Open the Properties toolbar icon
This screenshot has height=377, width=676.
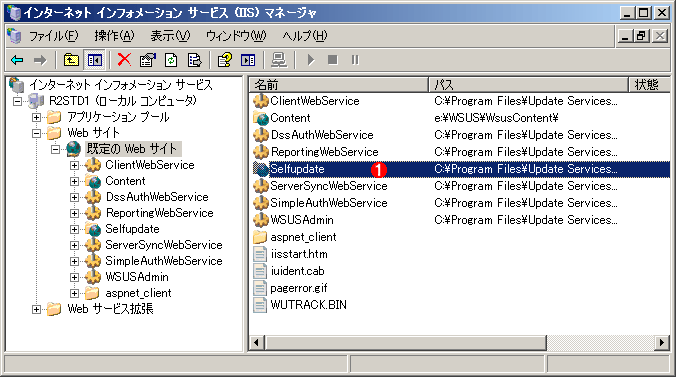click(x=147, y=60)
